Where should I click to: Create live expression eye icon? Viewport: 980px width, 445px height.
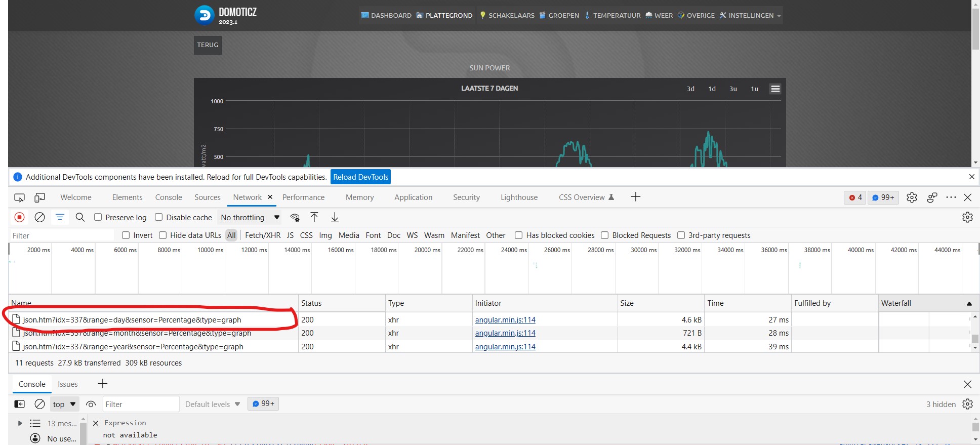point(91,404)
